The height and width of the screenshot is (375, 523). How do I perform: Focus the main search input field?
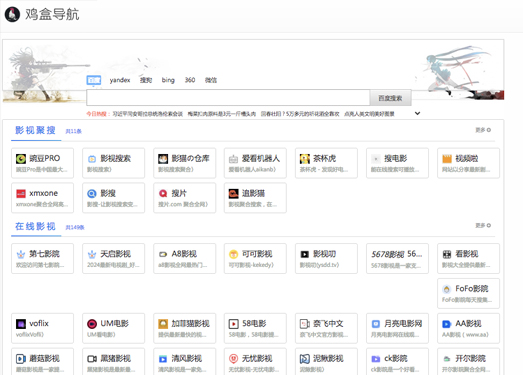tap(228, 98)
